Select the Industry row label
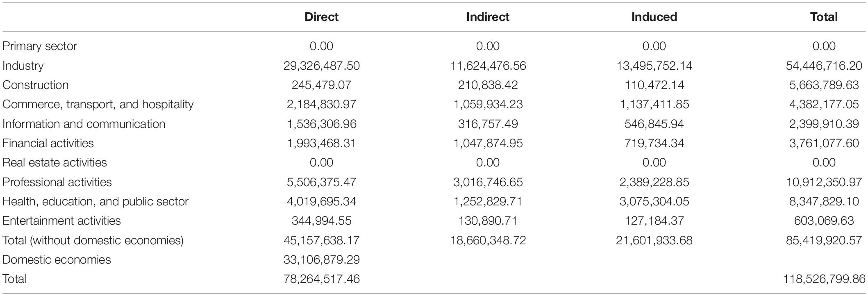This screenshot has width=868, height=296. tap(23, 66)
